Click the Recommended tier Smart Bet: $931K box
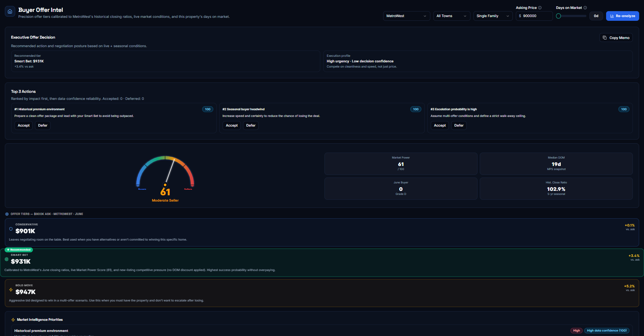This screenshot has width=644, height=336. point(166,61)
